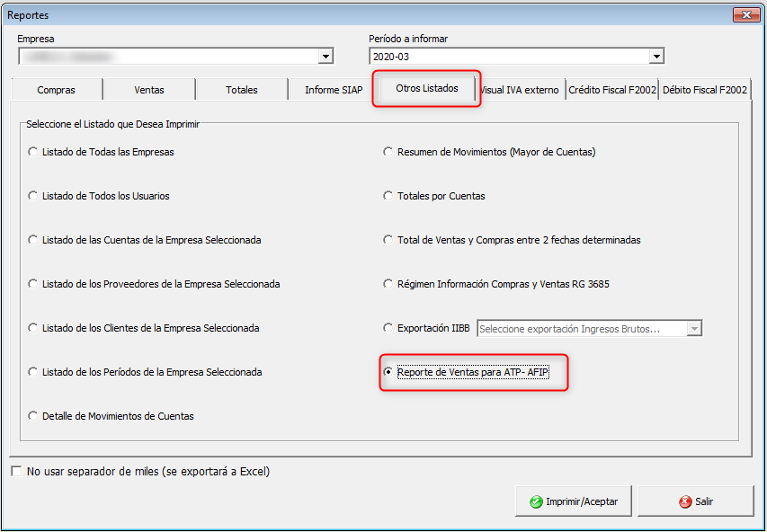The width and height of the screenshot is (767, 532).
Task: Open the Débito Fiscal F2002 tab
Action: (705, 90)
